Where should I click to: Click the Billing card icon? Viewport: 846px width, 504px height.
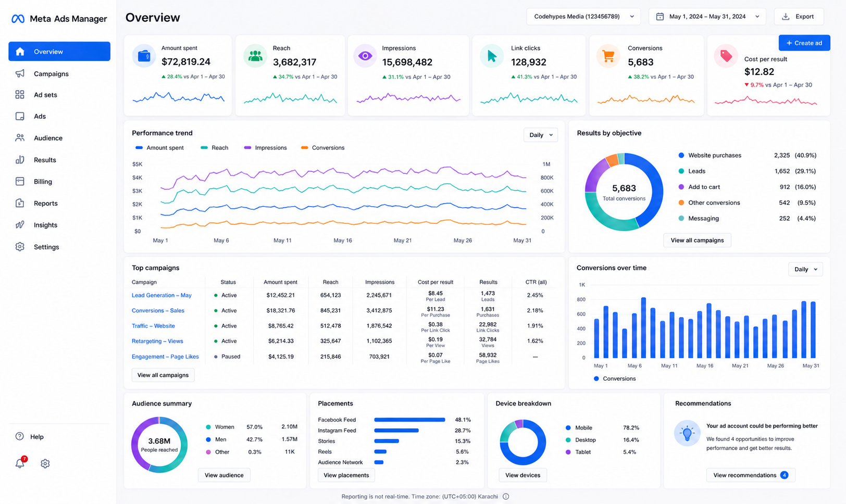point(20,181)
